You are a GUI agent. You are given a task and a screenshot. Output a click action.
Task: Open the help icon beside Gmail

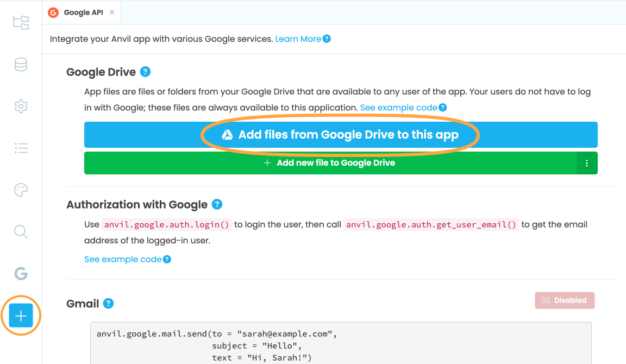[x=108, y=304]
